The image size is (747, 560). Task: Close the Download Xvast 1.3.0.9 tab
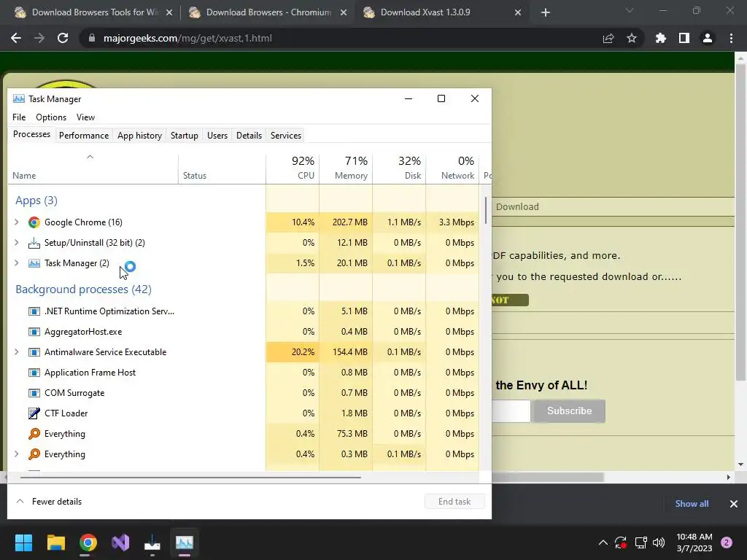(518, 12)
